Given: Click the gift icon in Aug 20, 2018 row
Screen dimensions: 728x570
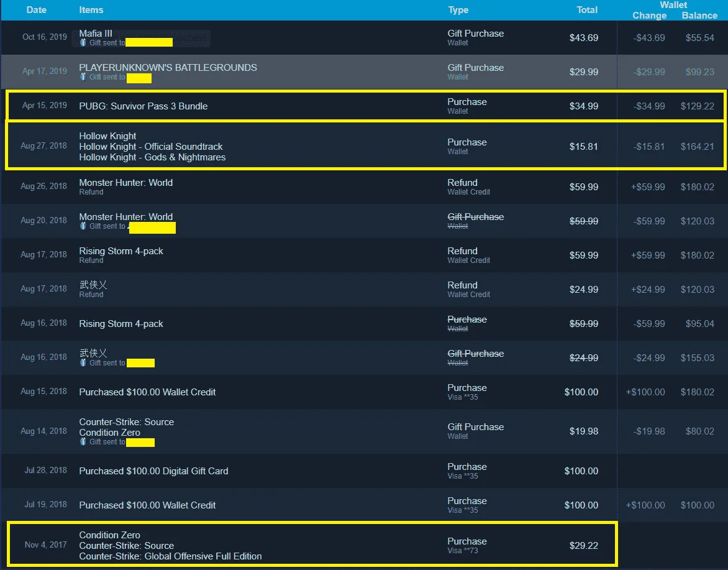Looking at the screenshot, I should (83, 226).
